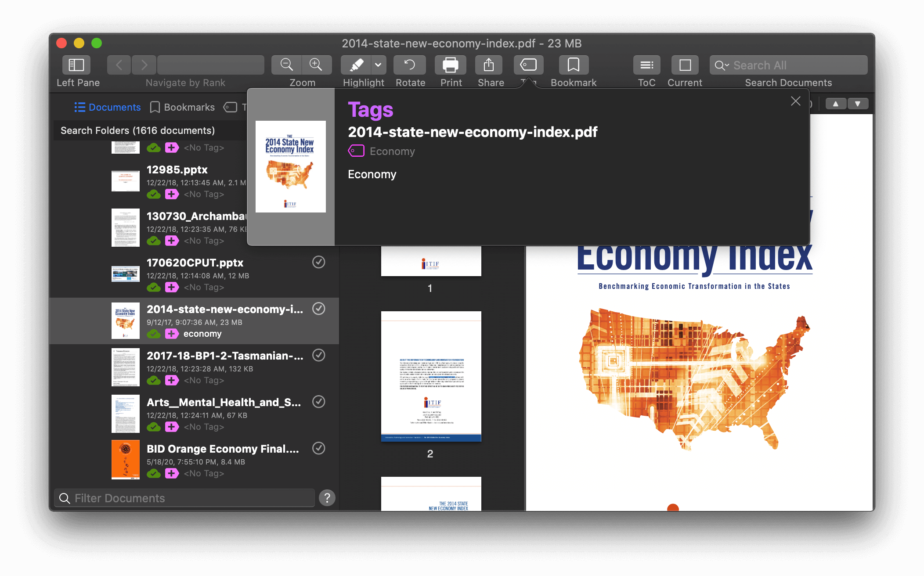Jump to next search hit arrow
Viewport: 924px width, 576px height.
858,104
